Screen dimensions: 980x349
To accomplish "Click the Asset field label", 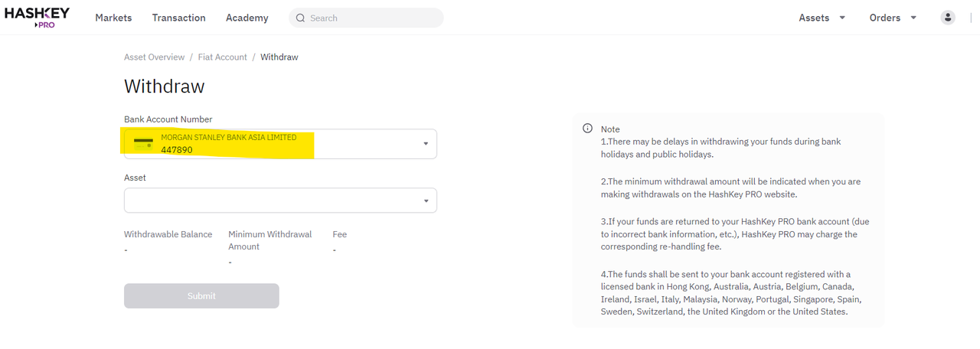I will (135, 178).
